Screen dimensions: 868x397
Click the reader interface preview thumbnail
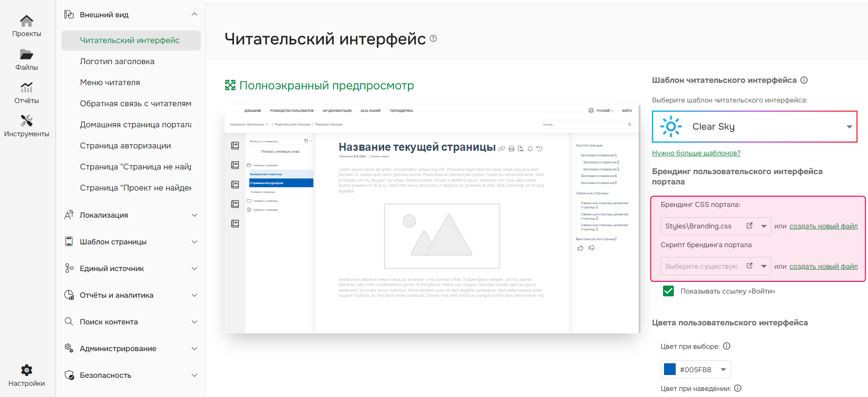click(x=432, y=219)
